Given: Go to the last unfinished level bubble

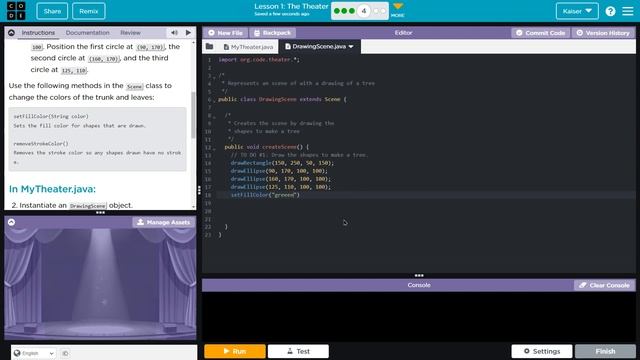Looking at the screenshot, I should [383, 11].
